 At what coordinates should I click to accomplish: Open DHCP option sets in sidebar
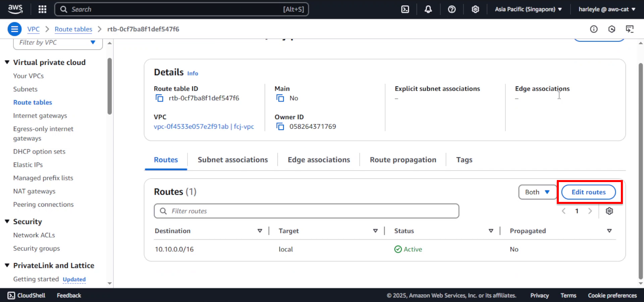[39, 152]
